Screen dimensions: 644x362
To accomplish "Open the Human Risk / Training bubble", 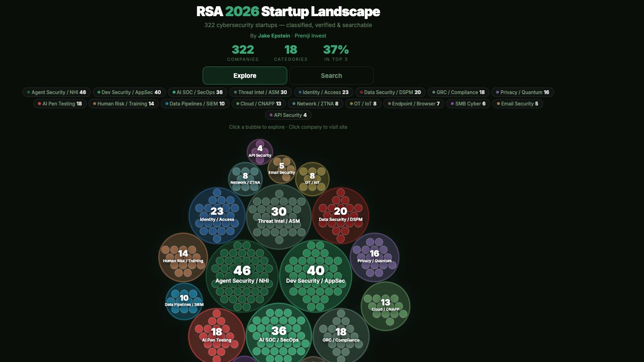I will (x=183, y=257).
